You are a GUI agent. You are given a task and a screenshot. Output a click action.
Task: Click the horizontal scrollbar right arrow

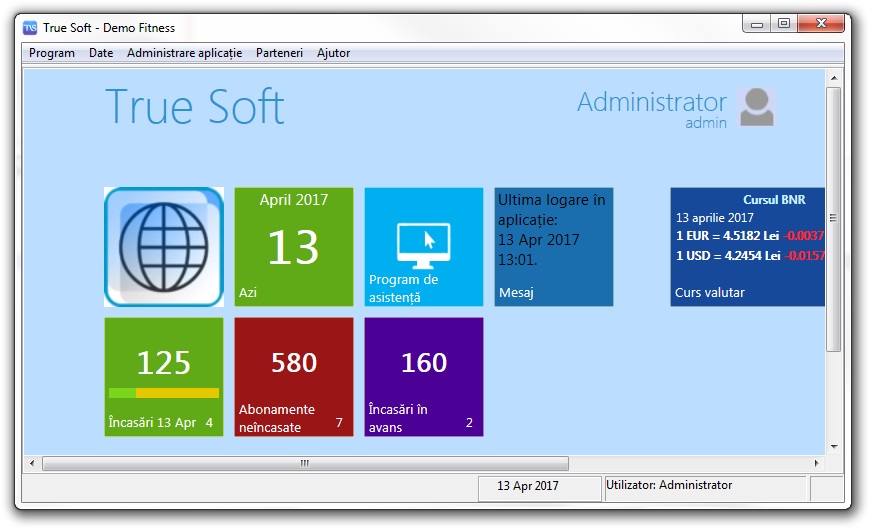pyautogui.click(x=818, y=464)
